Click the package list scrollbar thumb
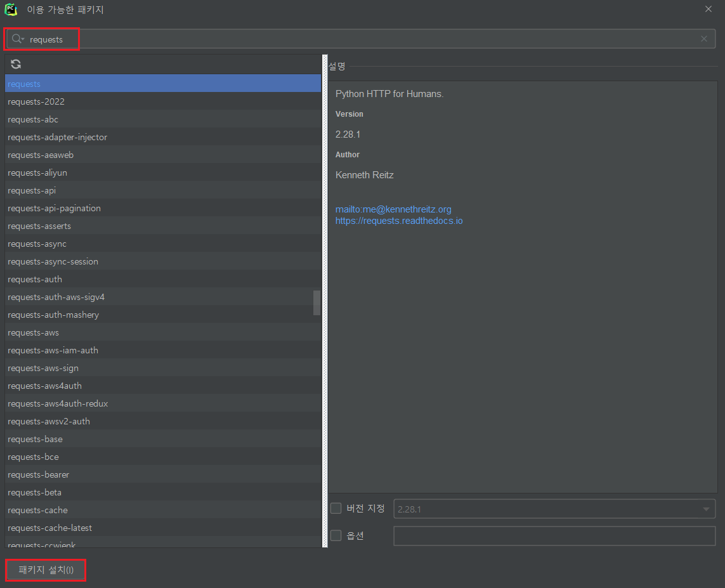725x588 pixels. click(x=317, y=303)
